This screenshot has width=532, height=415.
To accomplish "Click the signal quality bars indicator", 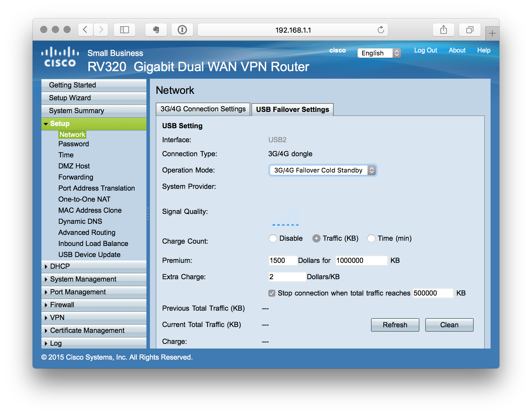I will (x=286, y=216).
